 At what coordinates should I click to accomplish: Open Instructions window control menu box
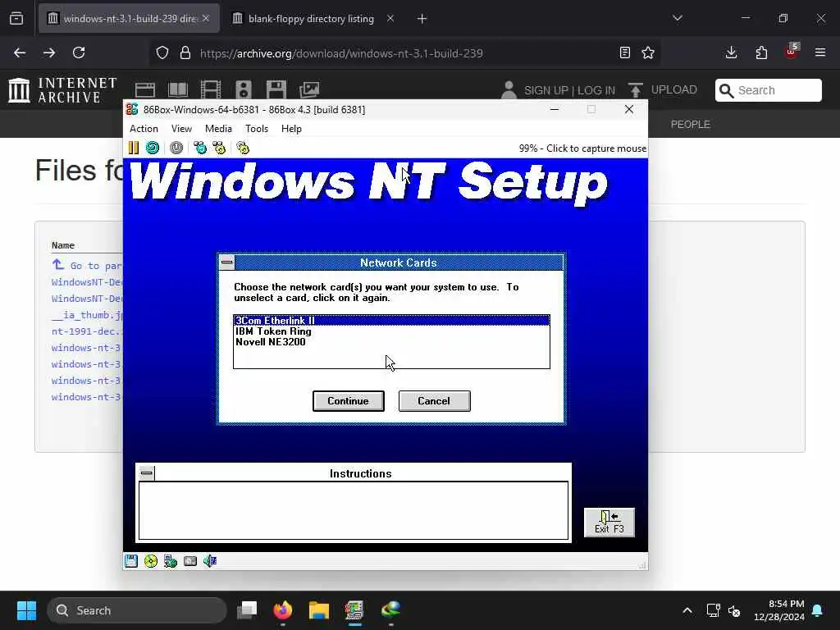(146, 473)
